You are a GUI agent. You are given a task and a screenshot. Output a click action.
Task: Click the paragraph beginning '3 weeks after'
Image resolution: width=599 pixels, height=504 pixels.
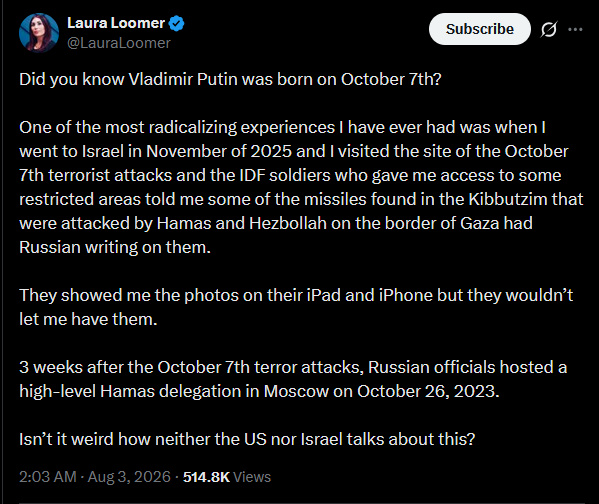(293, 379)
